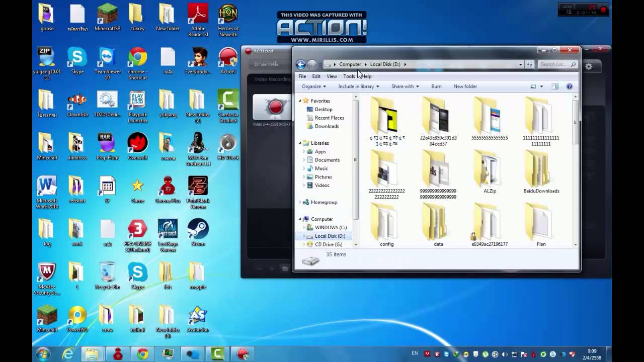Open the Organize dropdown menu
The image size is (644, 362).
click(x=313, y=86)
